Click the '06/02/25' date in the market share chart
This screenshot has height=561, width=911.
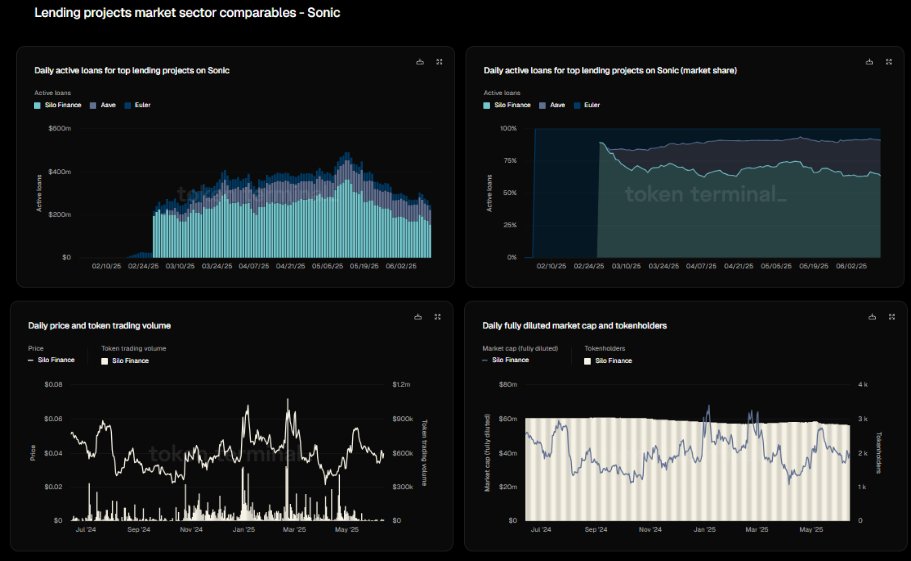tap(851, 266)
